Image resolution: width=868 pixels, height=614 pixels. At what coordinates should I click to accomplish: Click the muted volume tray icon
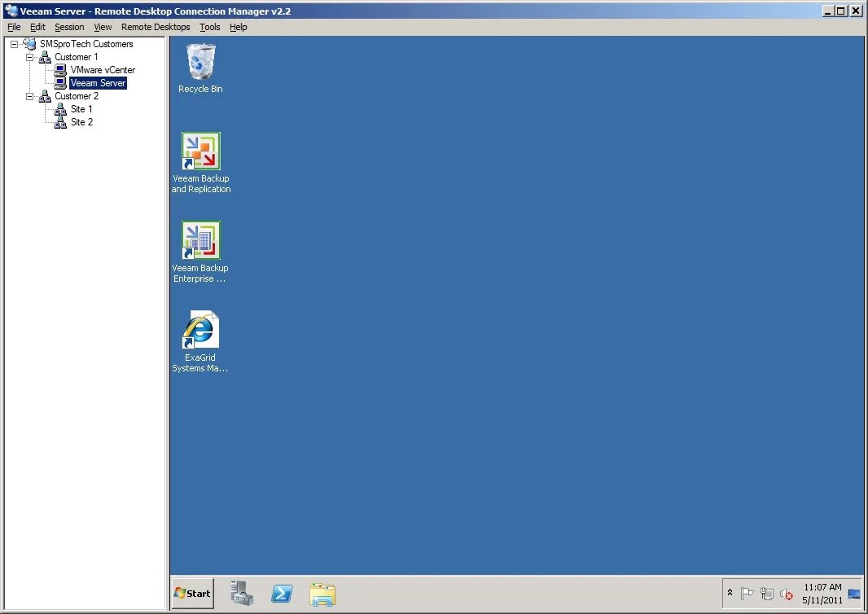786,594
